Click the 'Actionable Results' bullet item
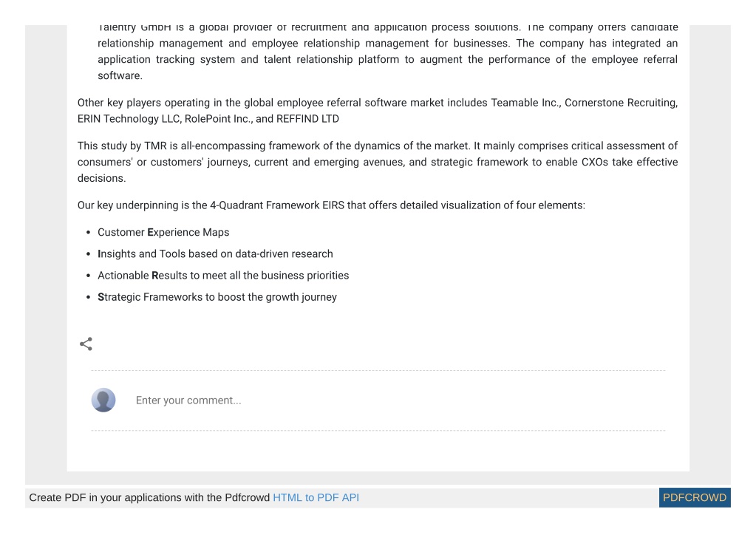 coord(223,276)
